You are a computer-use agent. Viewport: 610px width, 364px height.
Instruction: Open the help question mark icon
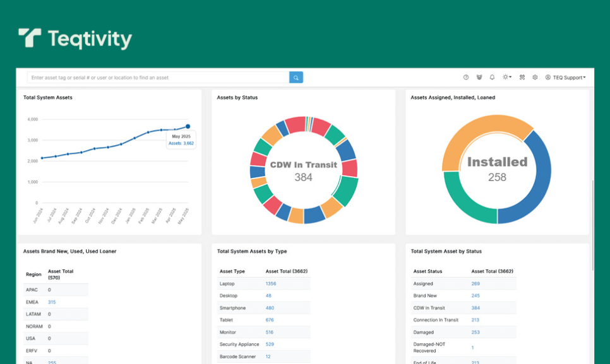tap(466, 78)
